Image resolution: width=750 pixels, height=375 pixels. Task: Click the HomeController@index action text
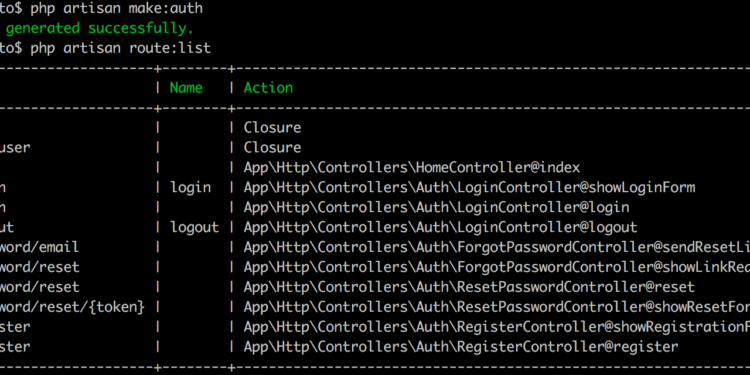(x=412, y=167)
